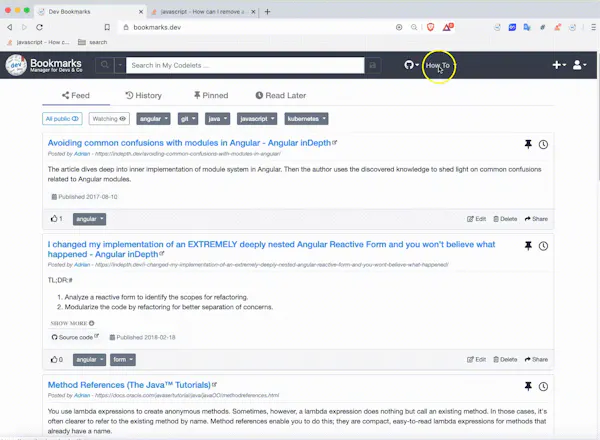Open Source code link of Reactive Form bookmark

point(75,337)
